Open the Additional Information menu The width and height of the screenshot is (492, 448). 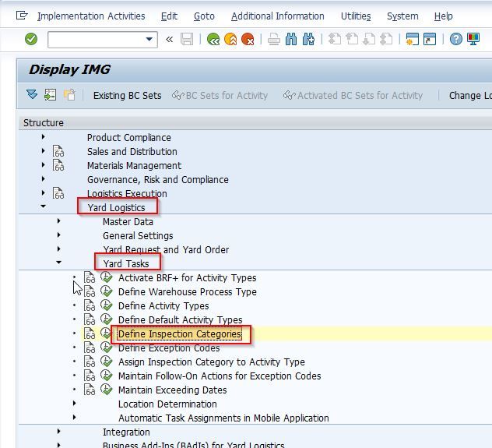point(278,16)
